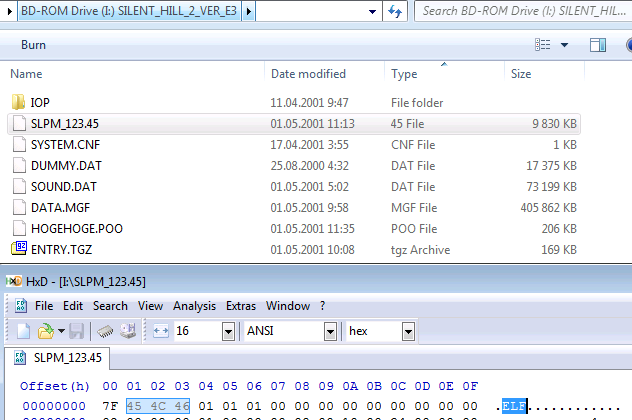The width and height of the screenshot is (632, 420).
Task: Select ENTRY.TGZ file name
Action: point(61,250)
